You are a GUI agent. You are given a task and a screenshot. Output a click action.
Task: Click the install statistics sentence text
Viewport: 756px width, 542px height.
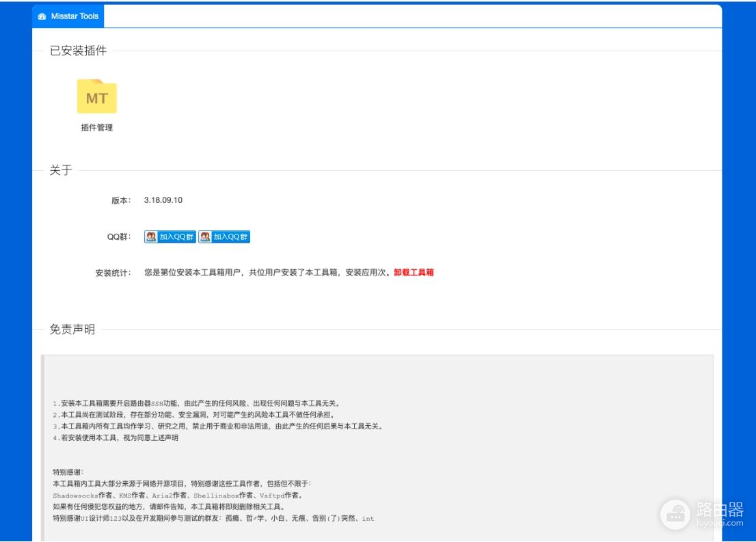tap(267, 273)
